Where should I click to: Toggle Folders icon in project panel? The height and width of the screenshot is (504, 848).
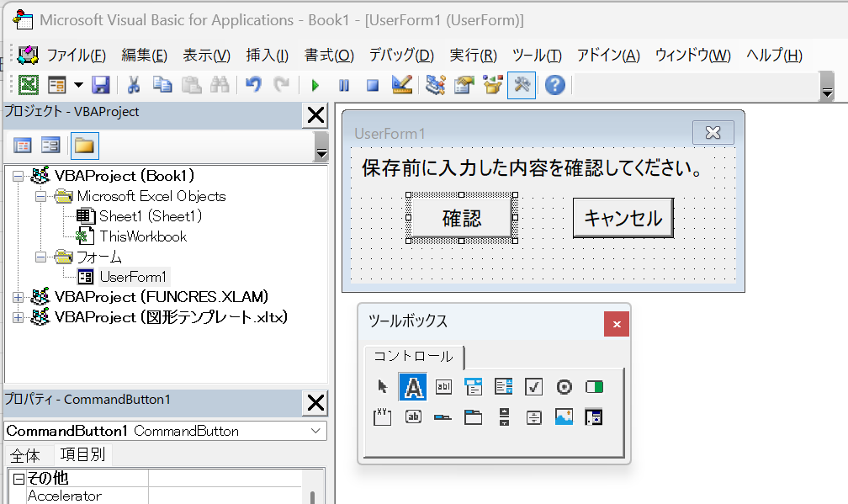pyautogui.click(x=84, y=146)
